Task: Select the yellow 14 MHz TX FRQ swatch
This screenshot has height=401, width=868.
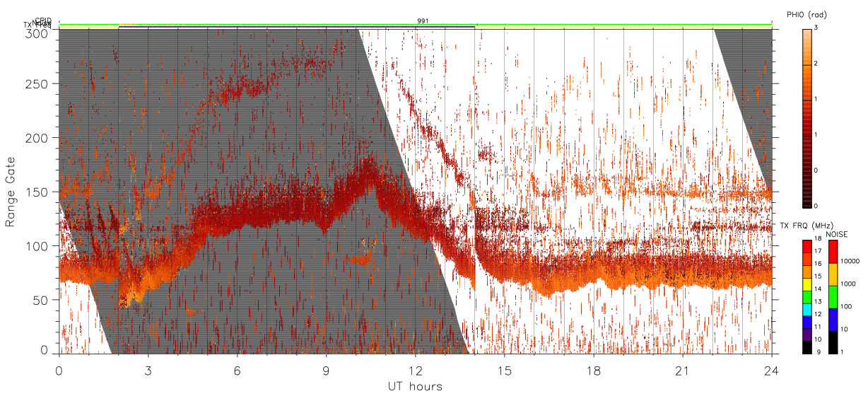Action: point(807,284)
